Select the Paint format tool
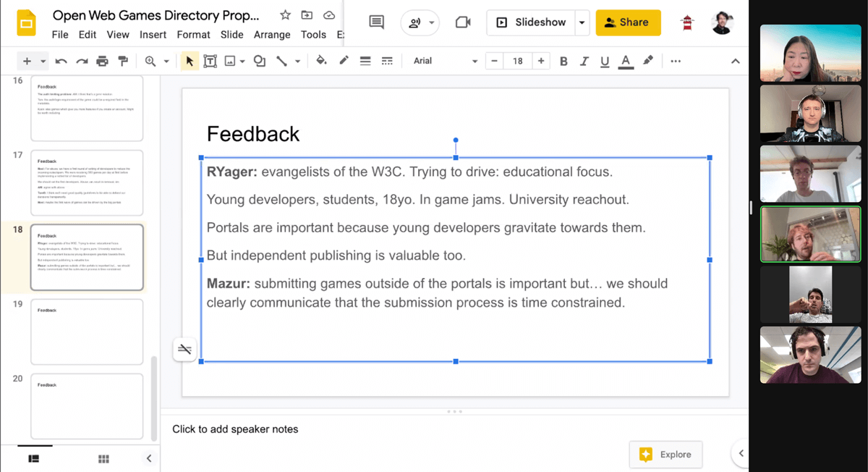This screenshot has height=472, width=868. coord(123,61)
